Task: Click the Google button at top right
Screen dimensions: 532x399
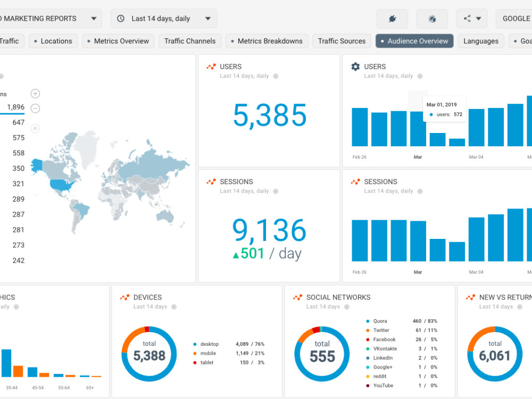Action: (x=514, y=19)
